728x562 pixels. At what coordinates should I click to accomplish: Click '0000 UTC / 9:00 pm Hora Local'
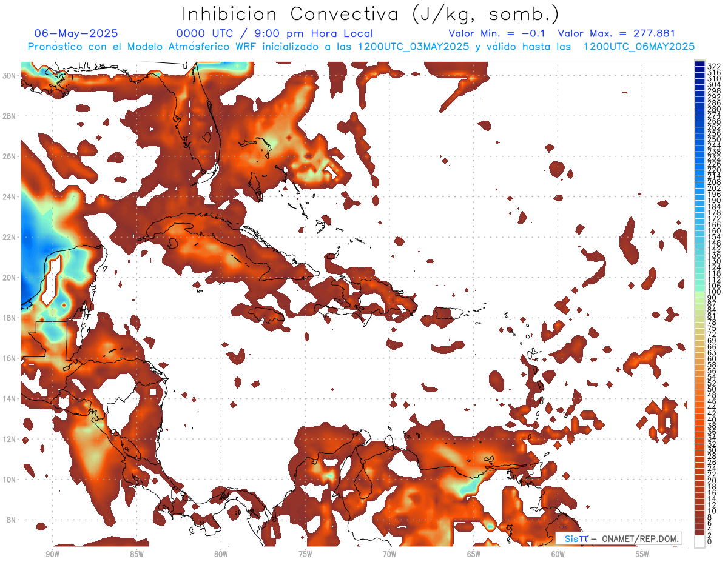click(275, 34)
